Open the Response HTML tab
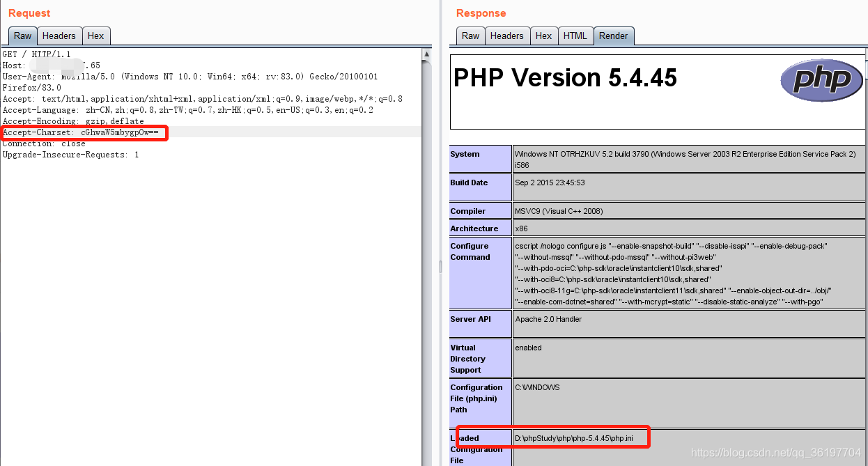The width and height of the screenshot is (868, 466). click(575, 36)
